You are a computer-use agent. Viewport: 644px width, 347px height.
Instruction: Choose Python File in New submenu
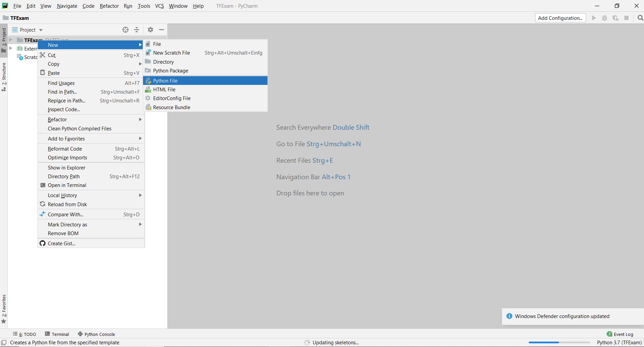click(x=205, y=81)
